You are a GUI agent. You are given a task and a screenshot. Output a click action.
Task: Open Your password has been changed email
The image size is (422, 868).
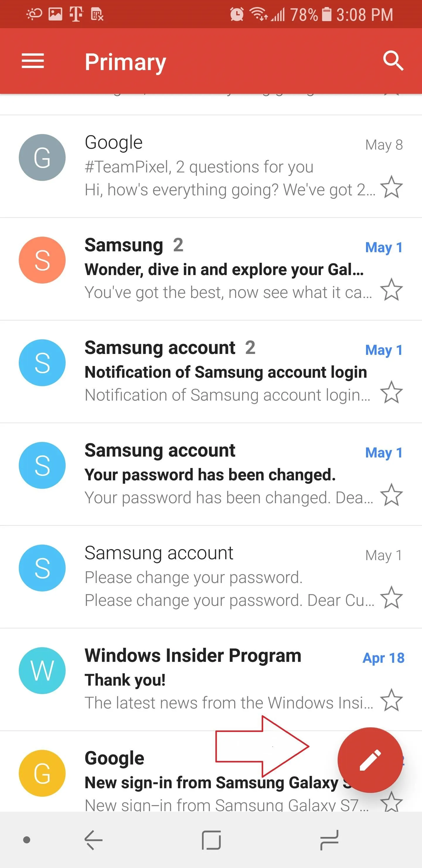click(x=211, y=474)
